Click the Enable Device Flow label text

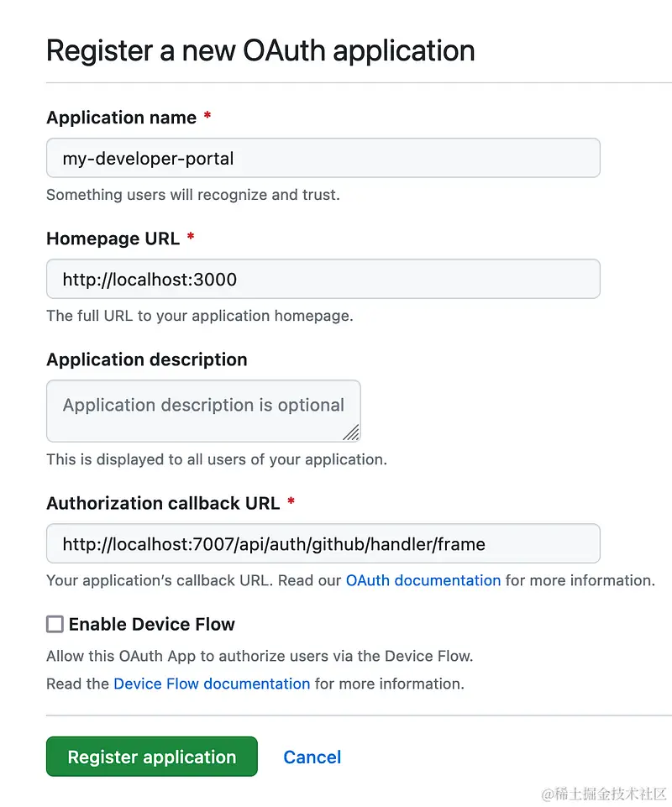pos(151,624)
